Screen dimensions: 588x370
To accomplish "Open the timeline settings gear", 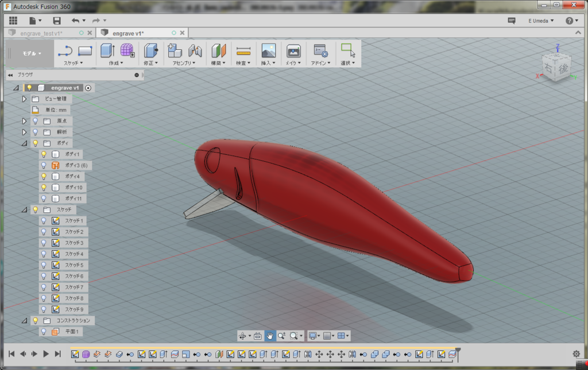I will pyautogui.click(x=577, y=354).
